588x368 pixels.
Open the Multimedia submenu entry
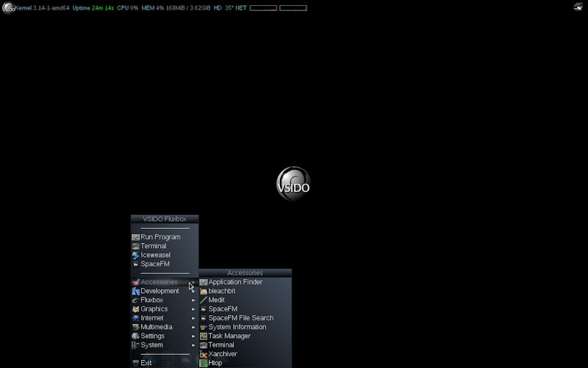point(164,327)
